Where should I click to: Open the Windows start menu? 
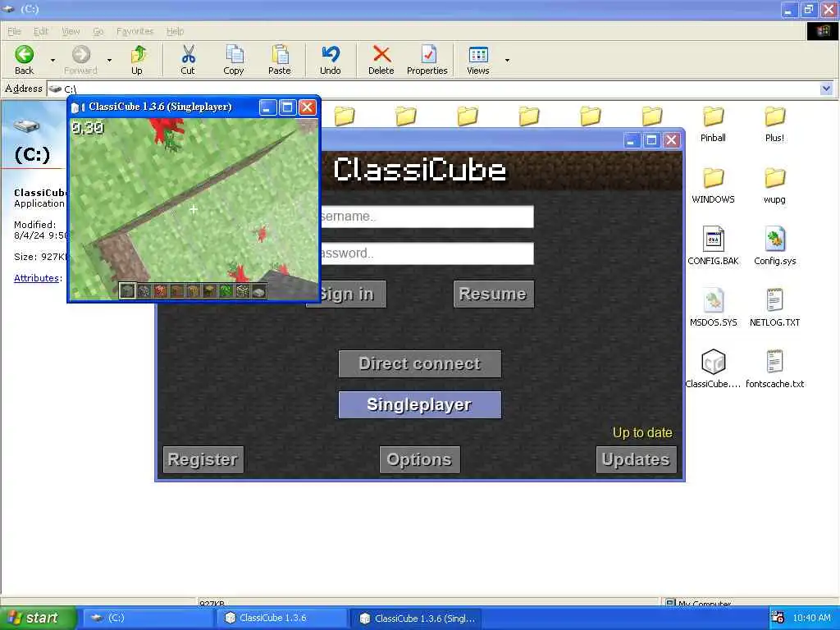(38, 619)
